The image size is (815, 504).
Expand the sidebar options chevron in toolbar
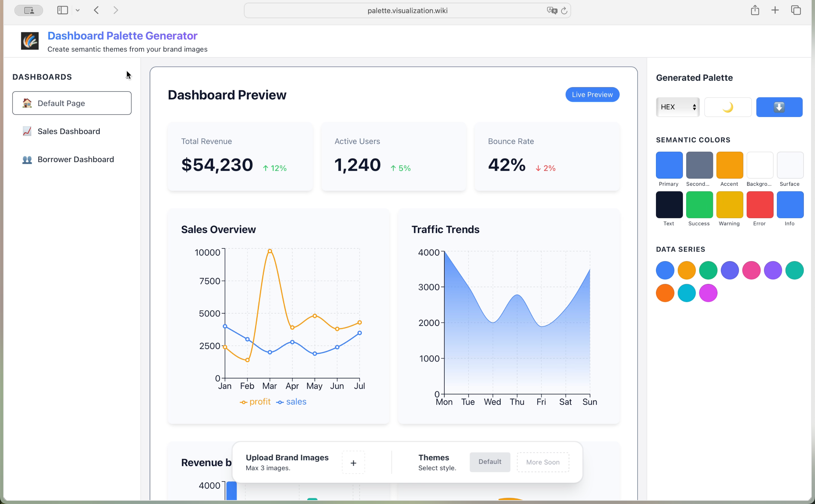tap(78, 10)
